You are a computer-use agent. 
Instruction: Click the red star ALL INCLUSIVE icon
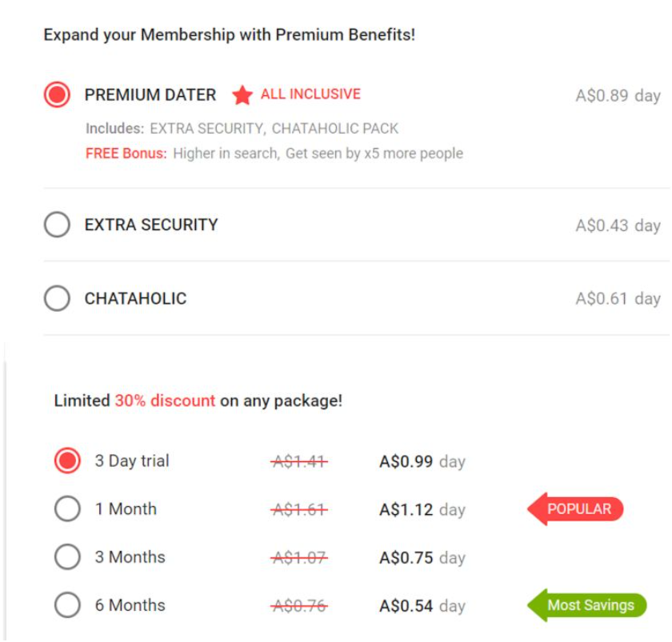(x=242, y=95)
